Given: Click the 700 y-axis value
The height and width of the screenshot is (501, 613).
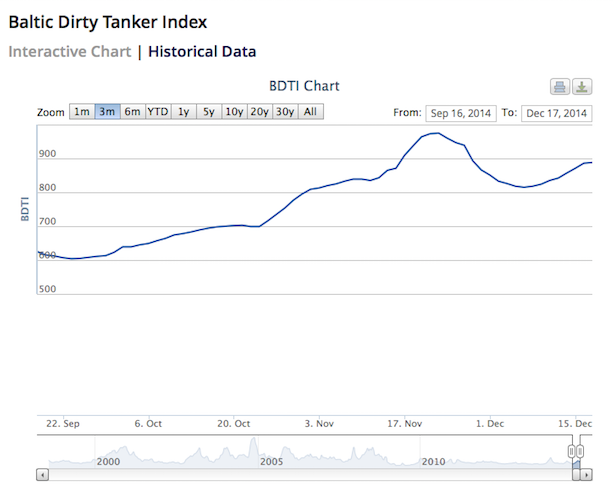Looking at the screenshot, I should [x=47, y=222].
